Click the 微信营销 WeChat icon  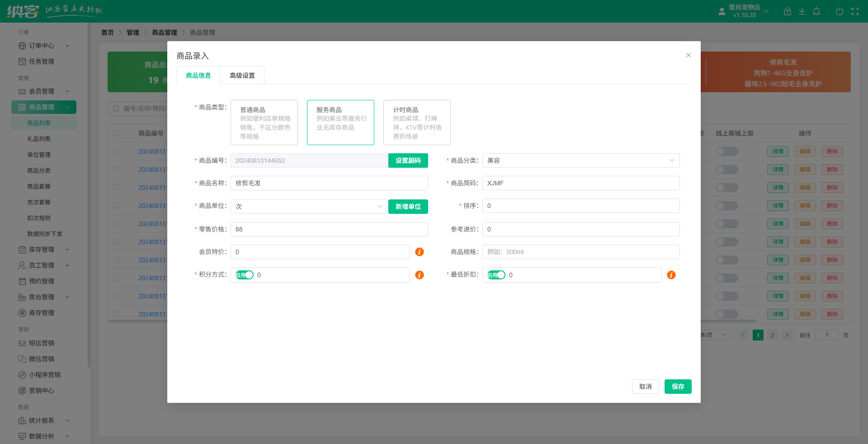tap(22, 359)
